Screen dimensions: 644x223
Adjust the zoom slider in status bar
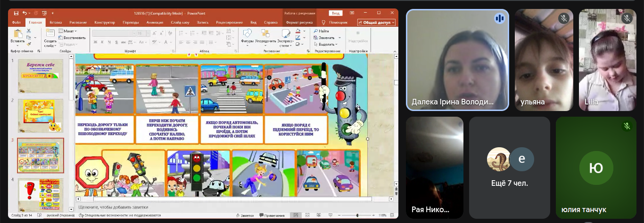[x=357, y=215]
